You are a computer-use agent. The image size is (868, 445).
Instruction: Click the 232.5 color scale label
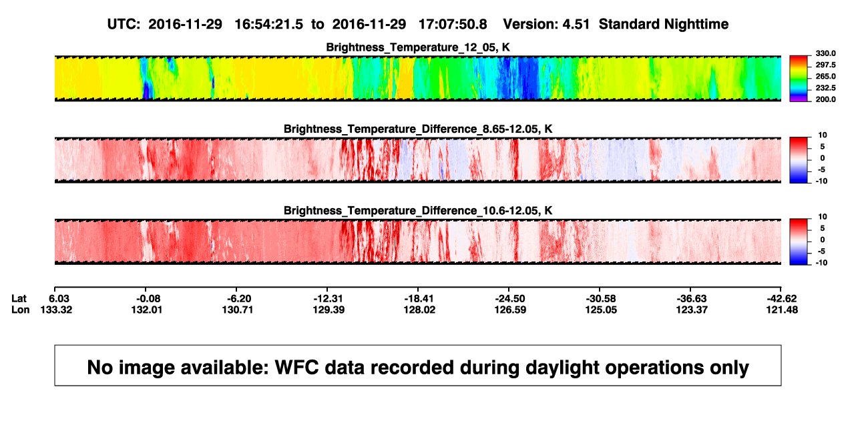(x=825, y=88)
